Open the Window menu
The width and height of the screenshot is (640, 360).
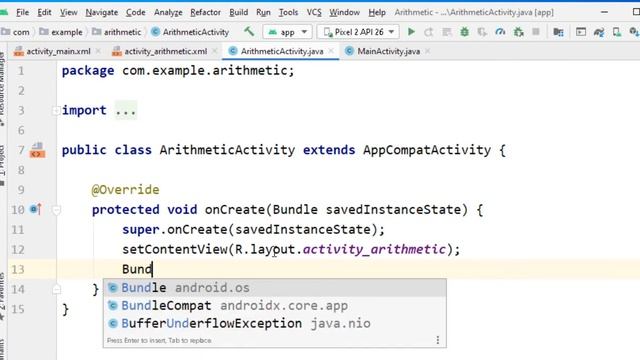pos(344,12)
